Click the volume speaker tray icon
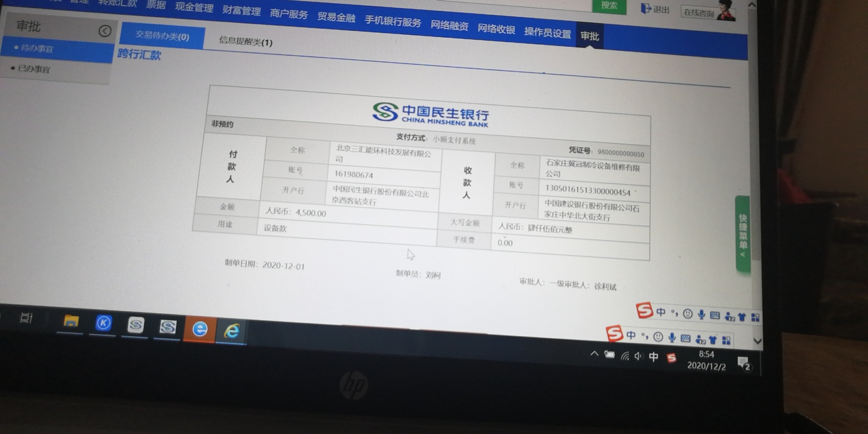This screenshot has height=434, width=868. [x=638, y=356]
